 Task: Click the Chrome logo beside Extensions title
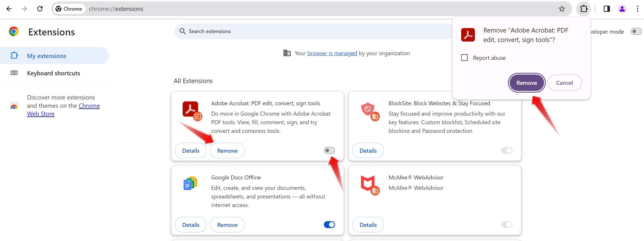point(14,31)
